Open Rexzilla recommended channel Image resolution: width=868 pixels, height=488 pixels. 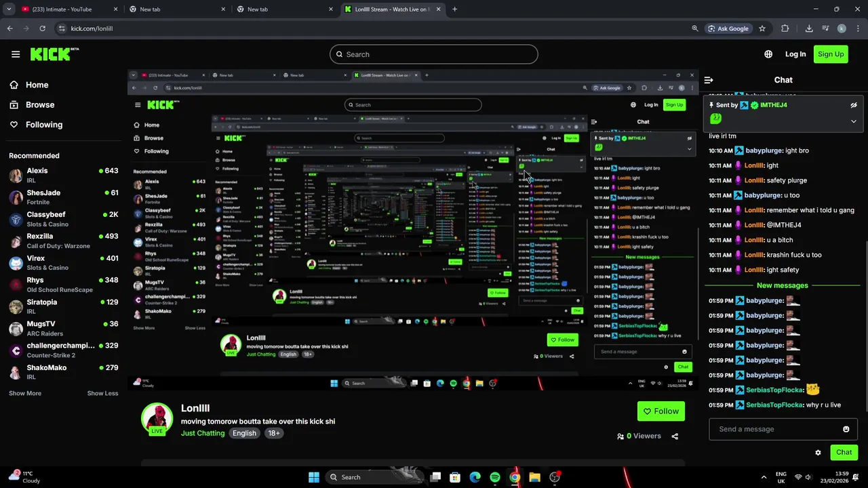tap(63, 241)
